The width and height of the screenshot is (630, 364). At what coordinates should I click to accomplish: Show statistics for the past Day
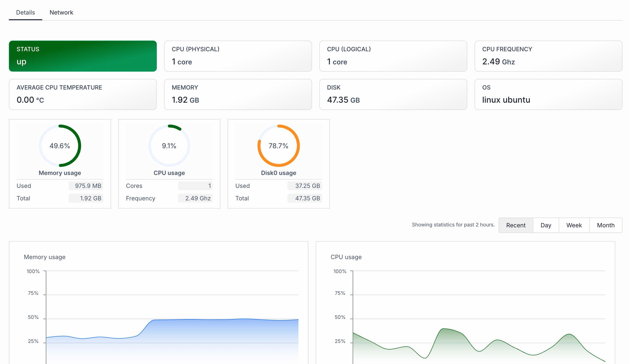546,225
